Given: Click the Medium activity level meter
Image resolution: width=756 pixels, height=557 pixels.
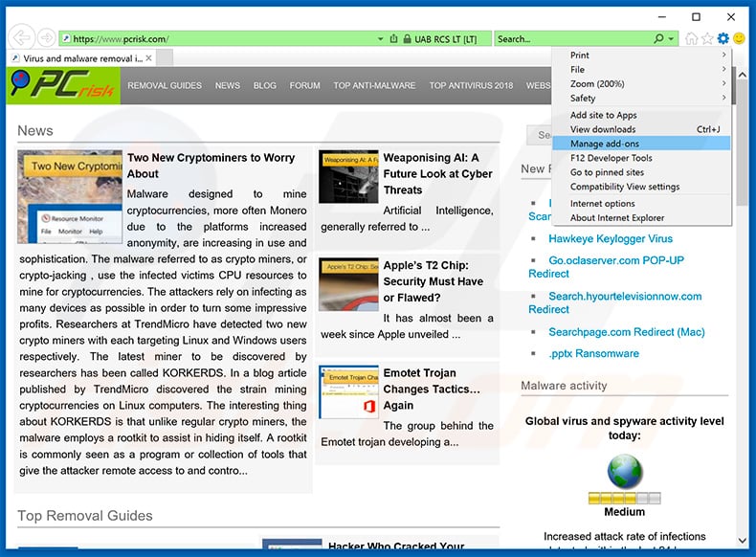Looking at the screenshot, I should (624, 499).
